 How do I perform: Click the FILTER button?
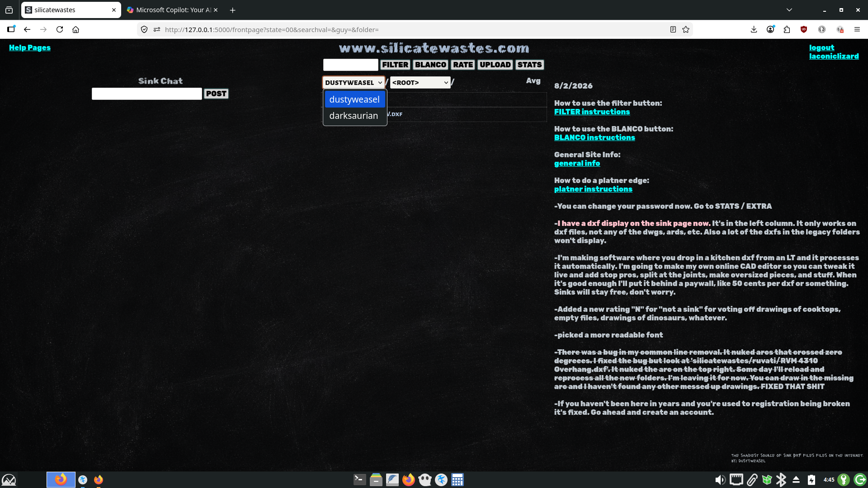(395, 65)
